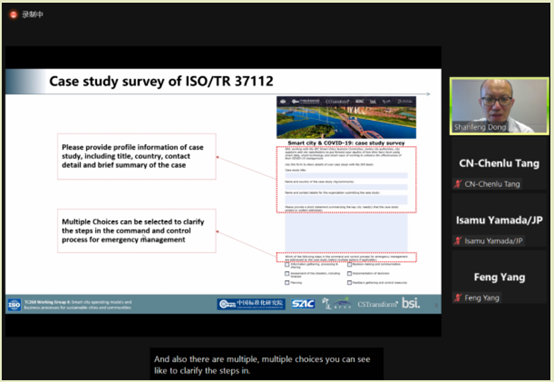Click the ISO logo in slide footer
This screenshot has width=554, height=382.
[14, 305]
